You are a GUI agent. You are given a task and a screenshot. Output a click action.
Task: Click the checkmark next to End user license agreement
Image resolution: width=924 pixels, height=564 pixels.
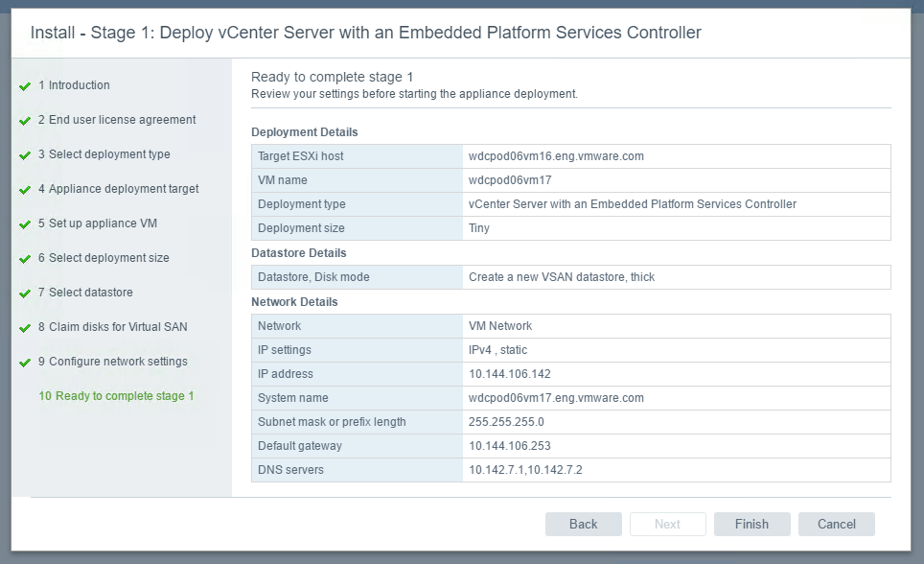click(x=25, y=121)
